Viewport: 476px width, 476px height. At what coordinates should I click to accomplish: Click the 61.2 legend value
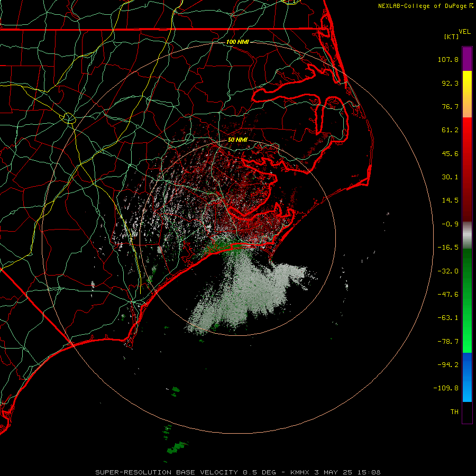point(450,130)
